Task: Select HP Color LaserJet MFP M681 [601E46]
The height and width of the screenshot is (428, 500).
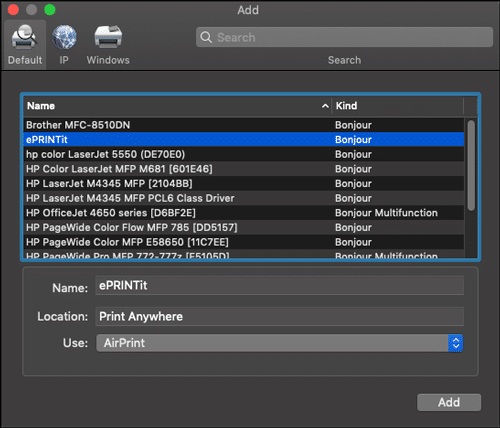Action: coord(244,169)
